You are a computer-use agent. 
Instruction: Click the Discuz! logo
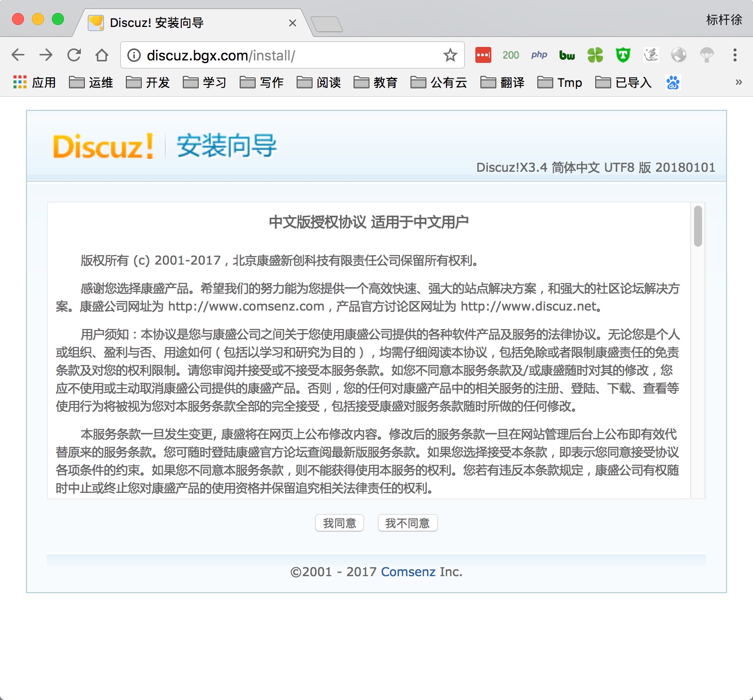103,146
